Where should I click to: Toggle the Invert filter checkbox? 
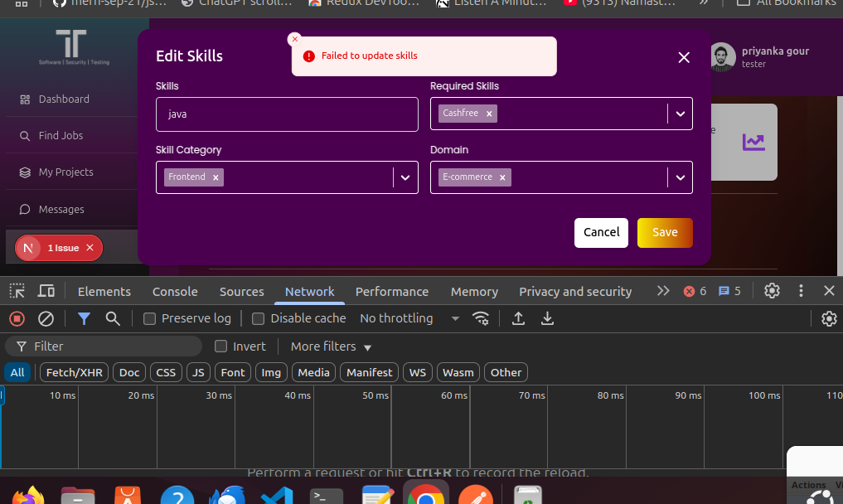point(221,346)
